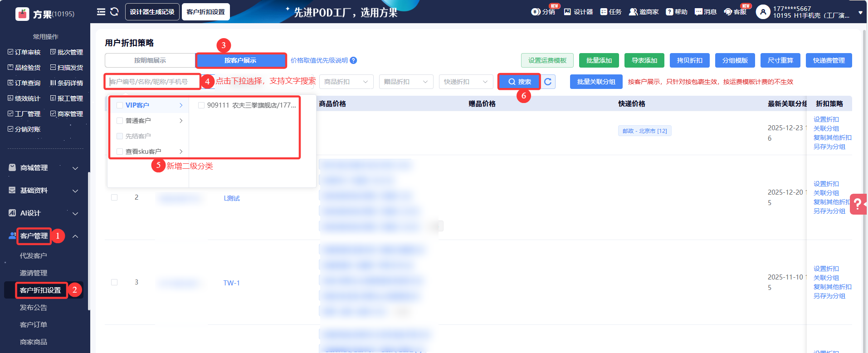Click the 搜索 button
The height and width of the screenshot is (353, 868).
(519, 82)
